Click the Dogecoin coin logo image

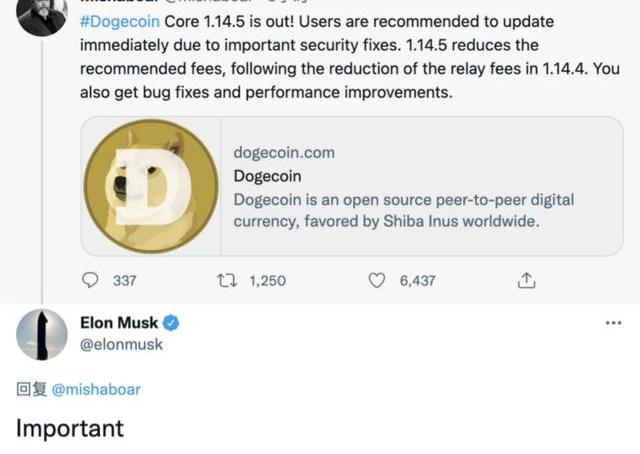pos(151,186)
